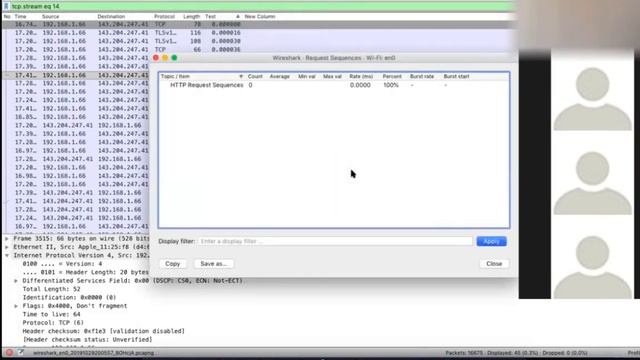This screenshot has width=640, height=360.
Task: Collapse the Internet Protocol Version 4 section
Action: (x=7, y=256)
